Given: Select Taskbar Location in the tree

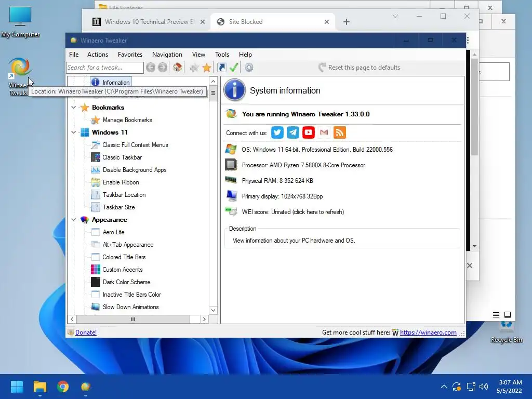Looking at the screenshot, I should click(124, 195).
